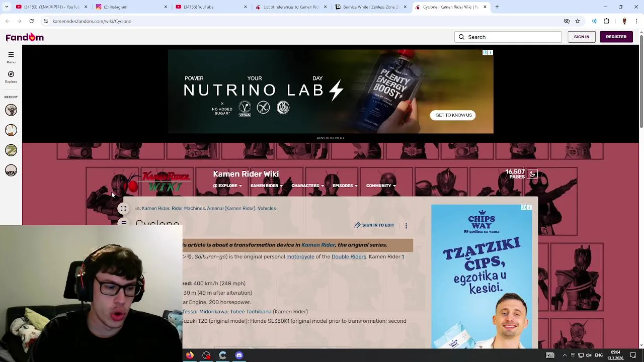
Task: Open the OBS icon in the taskbar
Action: pos(206,355)
